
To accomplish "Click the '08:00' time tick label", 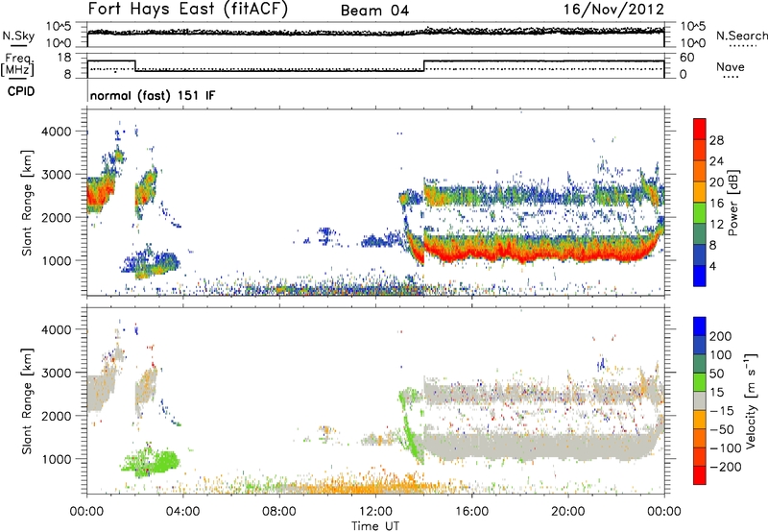I will pyautogui.click(x=279, y=512).
